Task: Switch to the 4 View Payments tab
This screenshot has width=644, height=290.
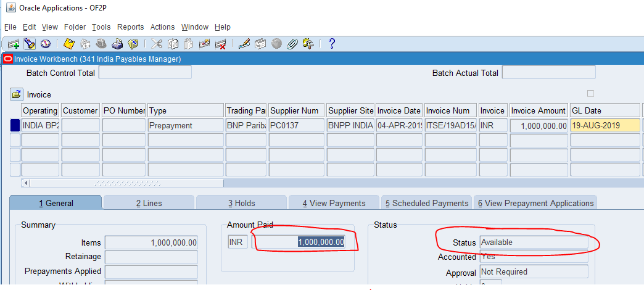Action: point(334,203)
